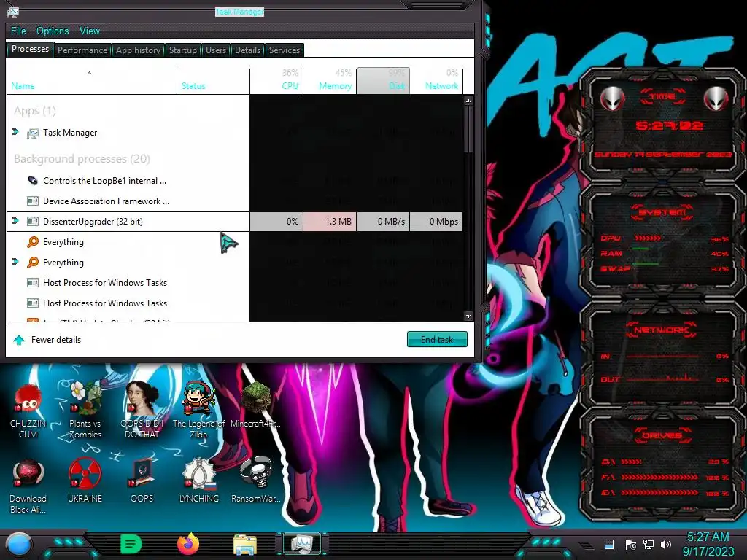The width and height of the screenshot is (747, 560).
Task: Switch to the Performance tab
Action: (82, 50)
